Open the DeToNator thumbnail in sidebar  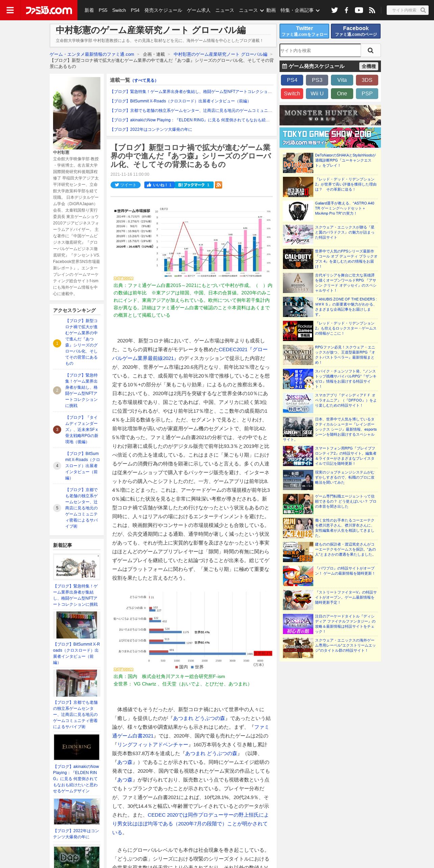click(298, 163)
